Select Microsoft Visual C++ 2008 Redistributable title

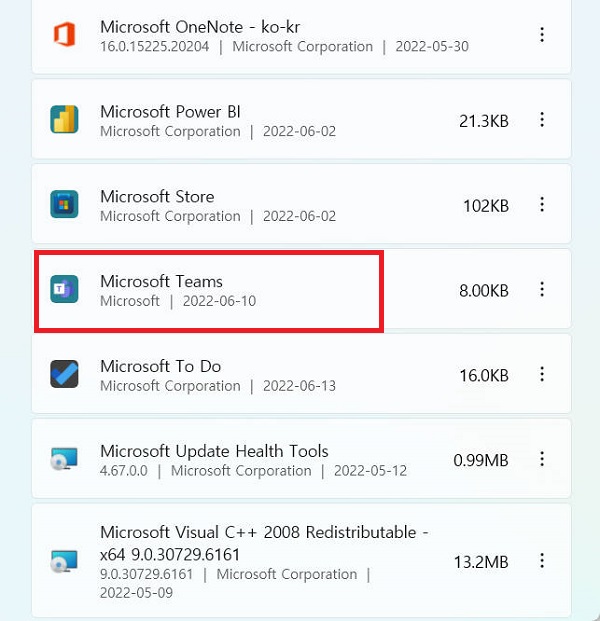[x=264, y=543]
